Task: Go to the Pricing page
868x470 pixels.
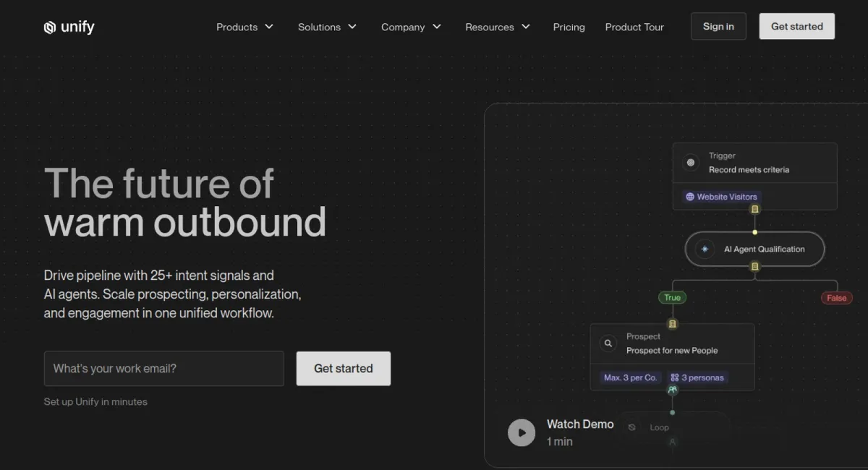Action: [x=569, y=27]
